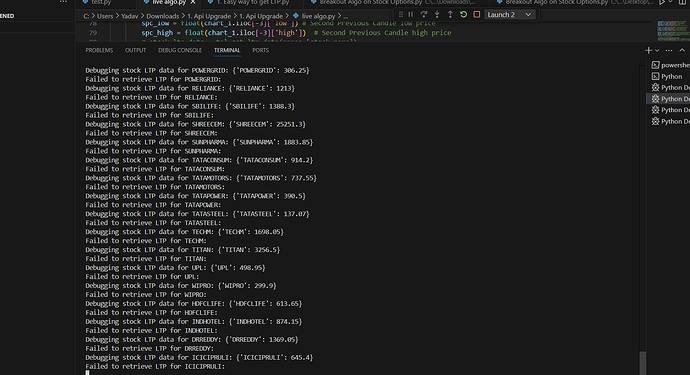
Task: Click 'Failed to retrieve LTP for RELIANCE:' line
Action: (151, 97)
